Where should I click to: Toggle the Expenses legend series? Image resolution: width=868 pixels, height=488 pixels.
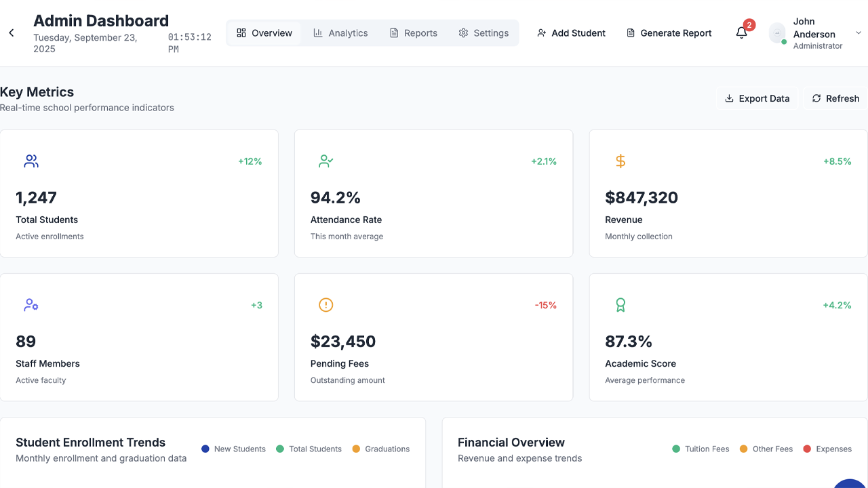tap(827, 449)
